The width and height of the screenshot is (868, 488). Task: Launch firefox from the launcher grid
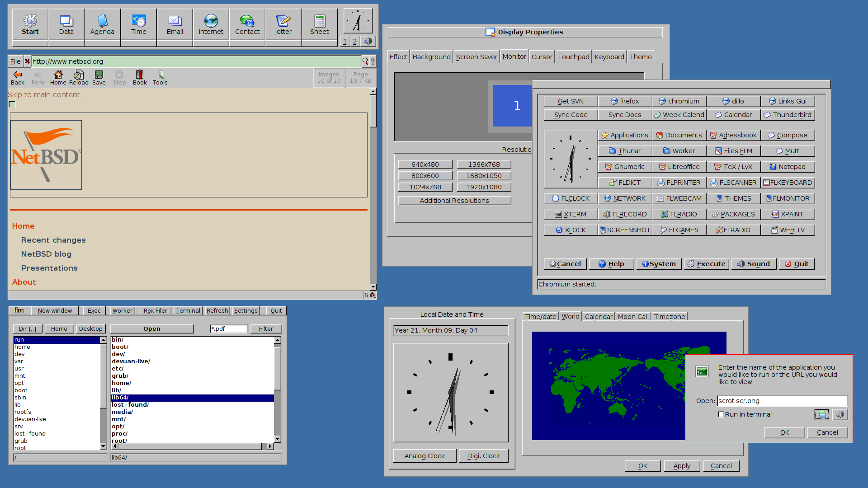coord(625,101)
